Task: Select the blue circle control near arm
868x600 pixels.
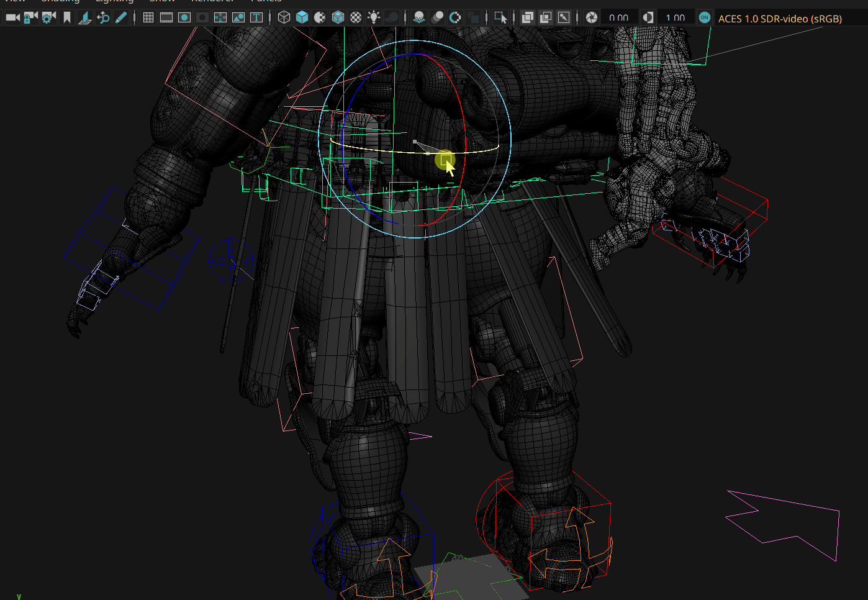Action: tap(231, 260)
